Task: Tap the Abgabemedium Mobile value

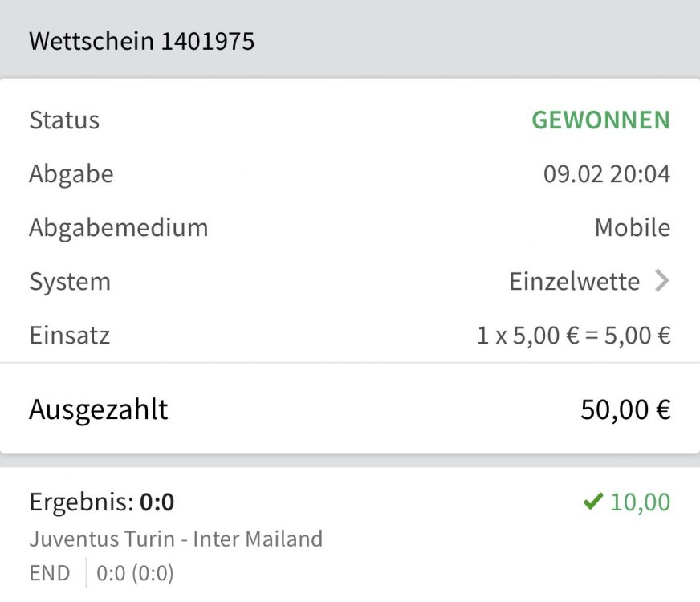Action: 633,228
